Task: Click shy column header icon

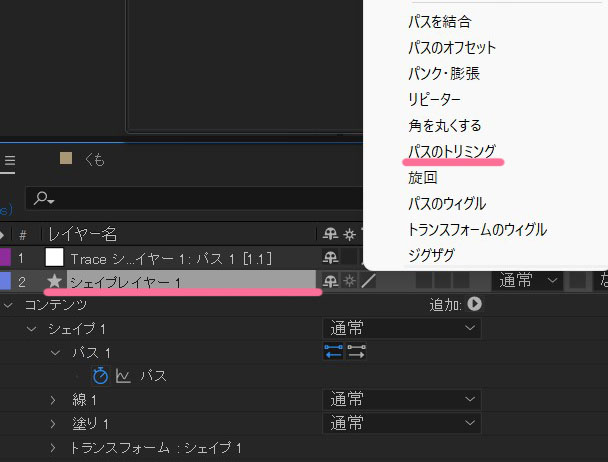Action: point(330,234)
